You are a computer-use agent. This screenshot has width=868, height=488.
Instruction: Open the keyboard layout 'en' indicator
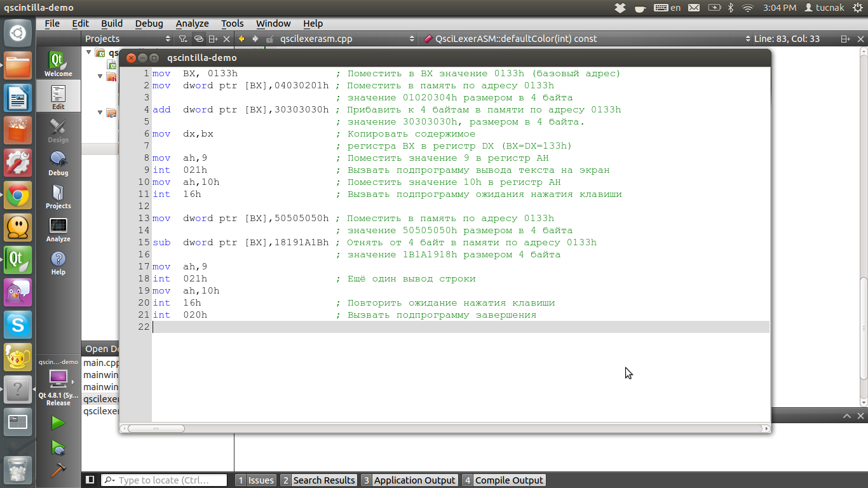pos(667,8)
